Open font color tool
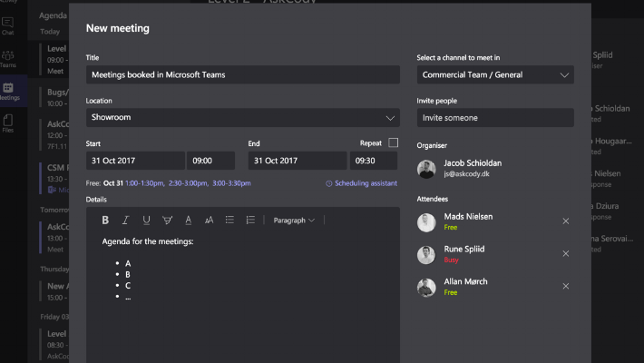 click(188, 221)
